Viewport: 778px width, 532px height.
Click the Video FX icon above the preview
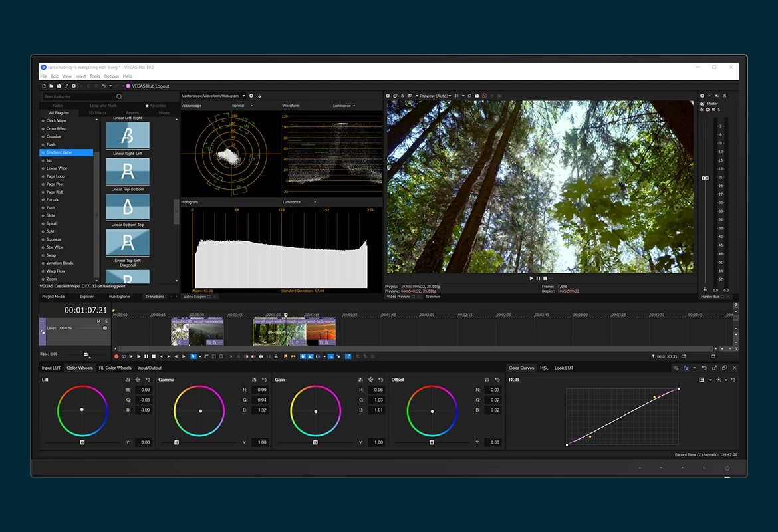click(402, 96)
